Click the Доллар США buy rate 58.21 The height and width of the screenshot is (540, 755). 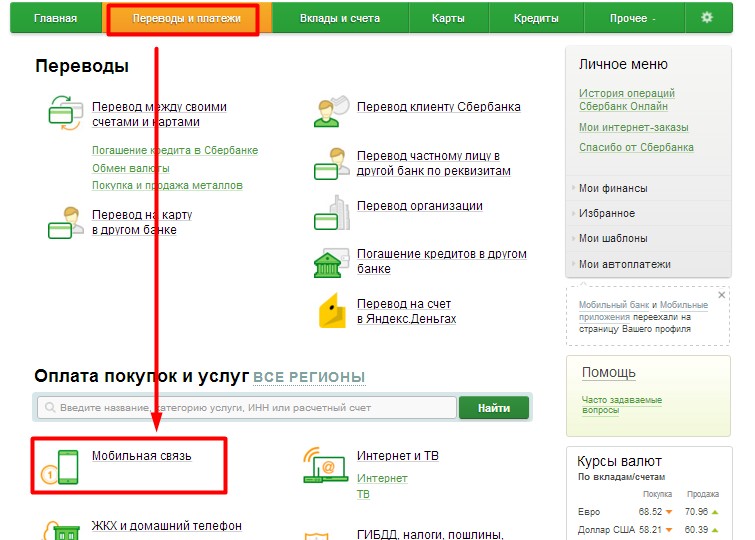(x=651, y=529)
